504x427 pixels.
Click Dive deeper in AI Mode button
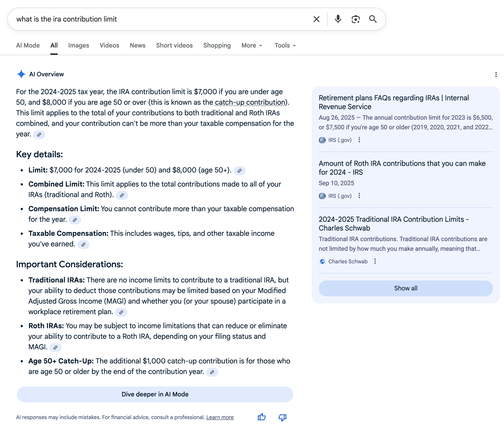(155, 394)
